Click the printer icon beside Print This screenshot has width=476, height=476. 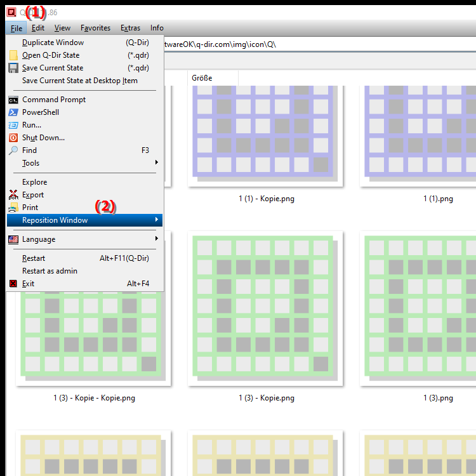pyautogui.click(x=13, y=208)
